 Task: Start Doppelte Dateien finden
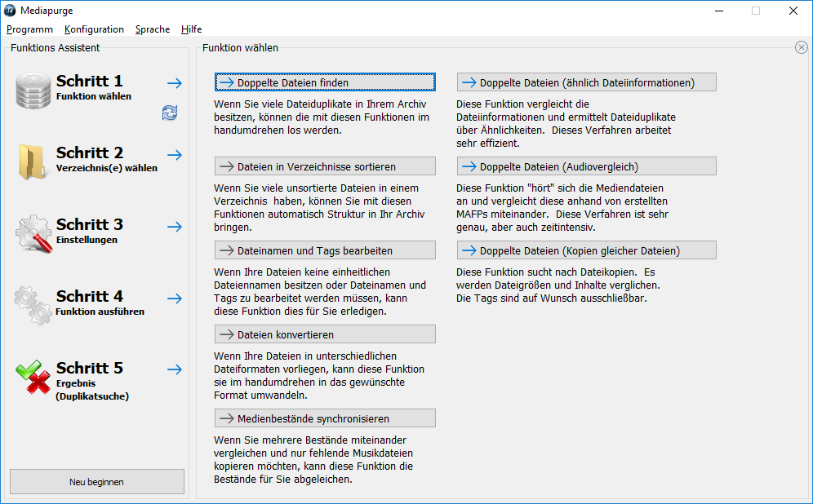324,82
